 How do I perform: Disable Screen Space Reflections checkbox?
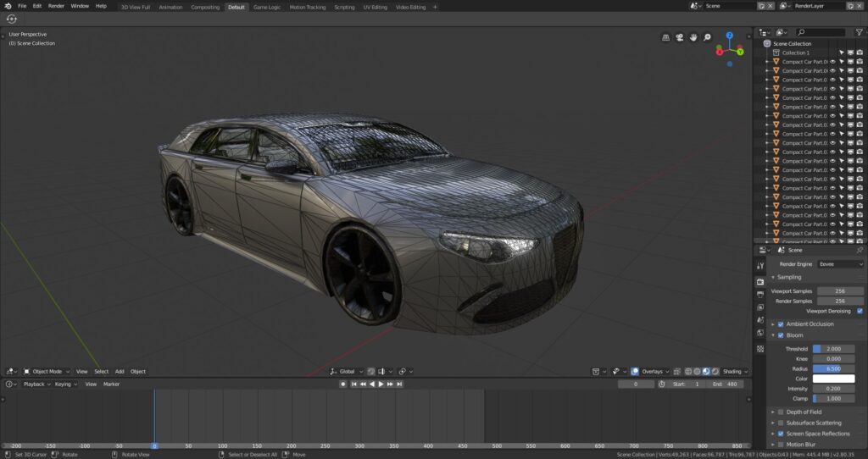point(781,434)
